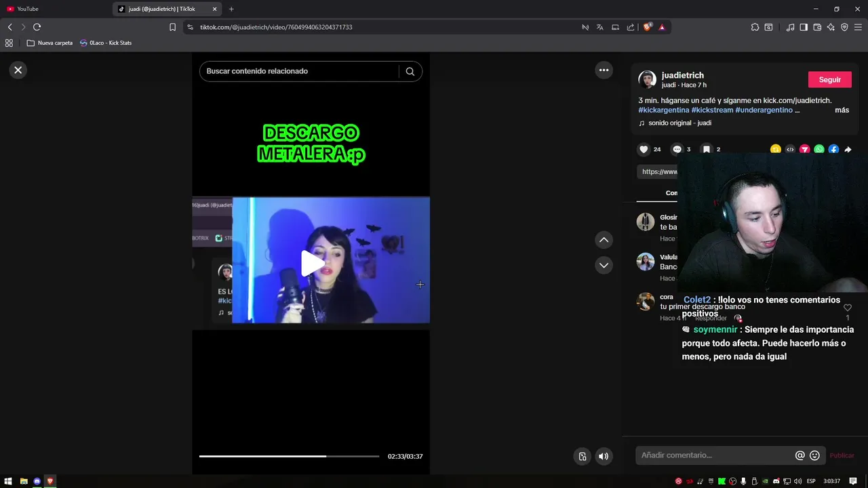Share to Facebook
Image resolution: width=868 pixels, height=488 pixels.
[833, 150]
